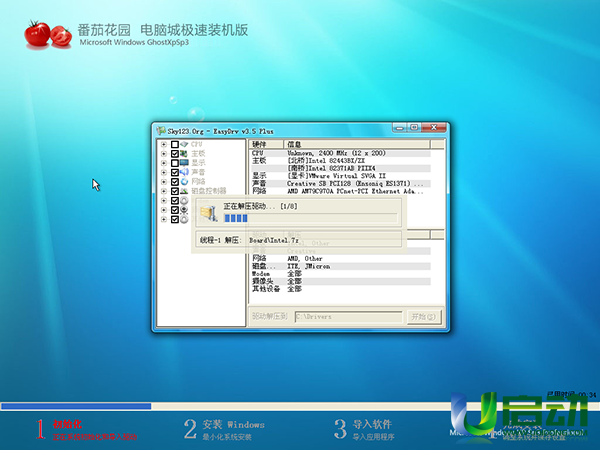Click the 显示 monitor icon in tree
This screenshot has width=600, height=450.
point(184,163)
